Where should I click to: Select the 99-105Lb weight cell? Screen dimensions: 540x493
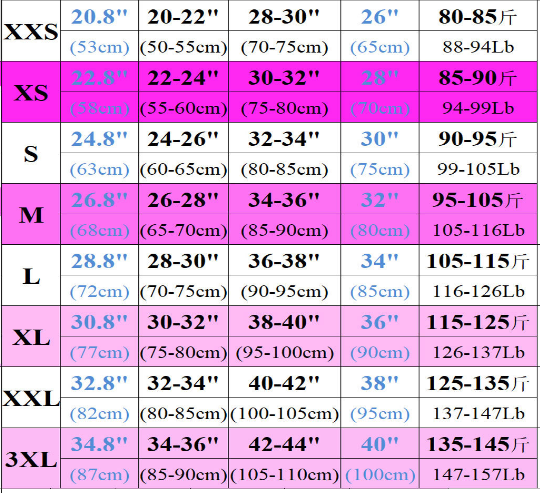point(478,169)
